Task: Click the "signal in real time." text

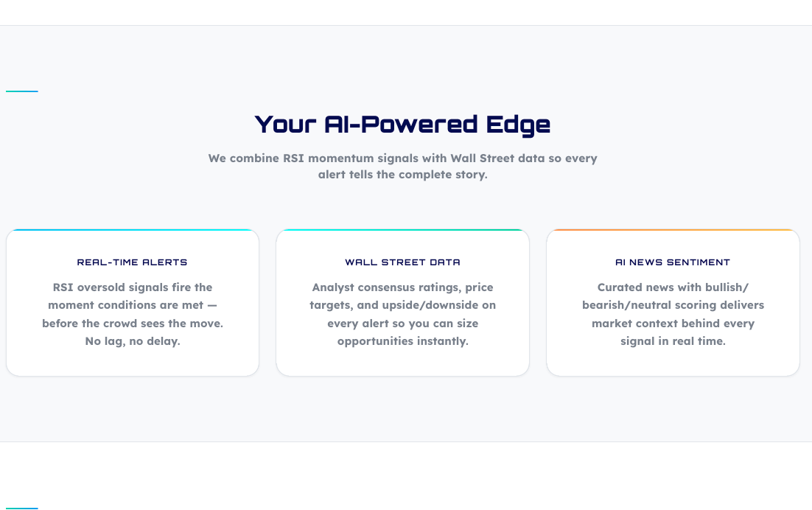Action: 673,341
